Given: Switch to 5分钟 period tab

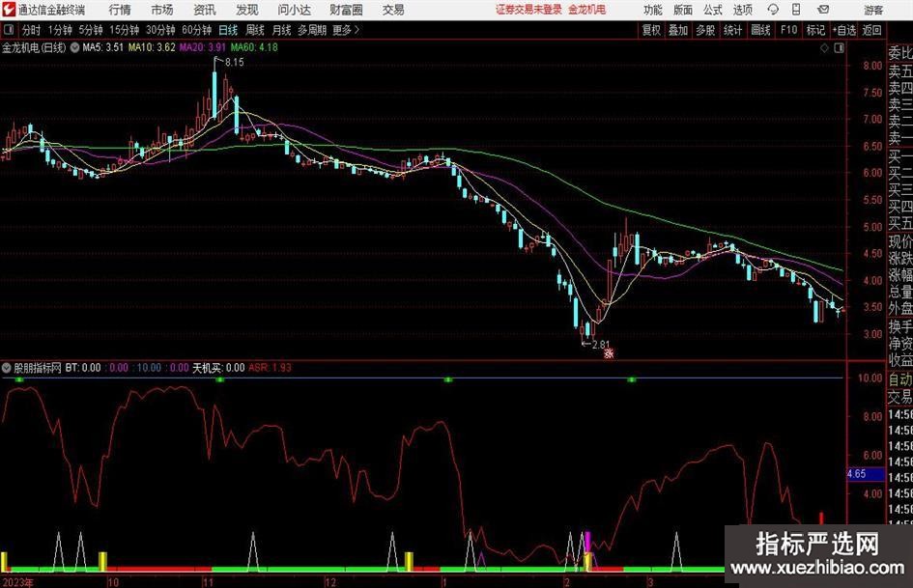Looking at the screenshot, I should click(x=91, y=30).
